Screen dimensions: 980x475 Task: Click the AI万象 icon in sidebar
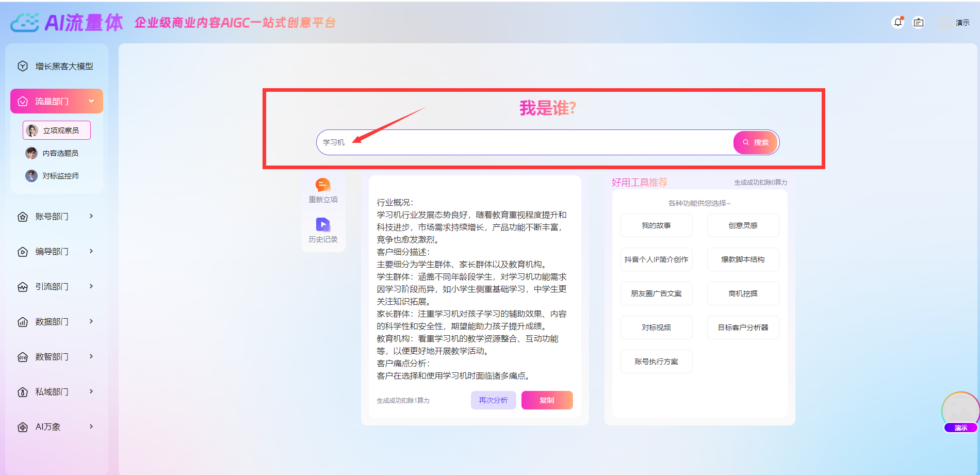point(22,427)
